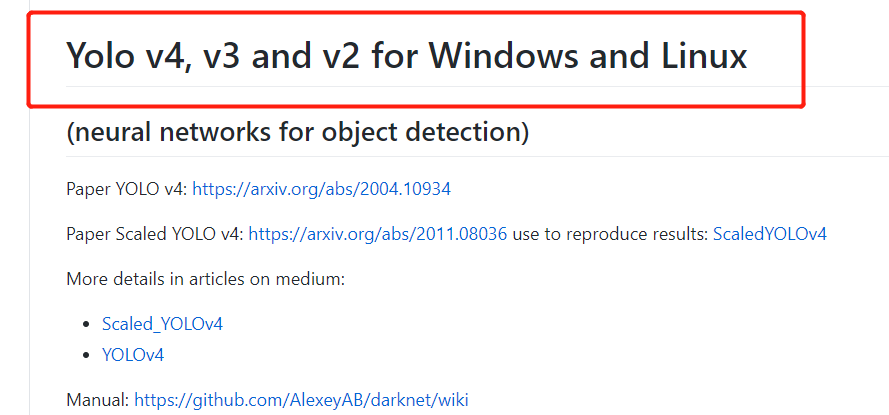The image size is (889, 415).
Task: Click the "use to reproduce results:" text
Action: [x=610, y=234]
